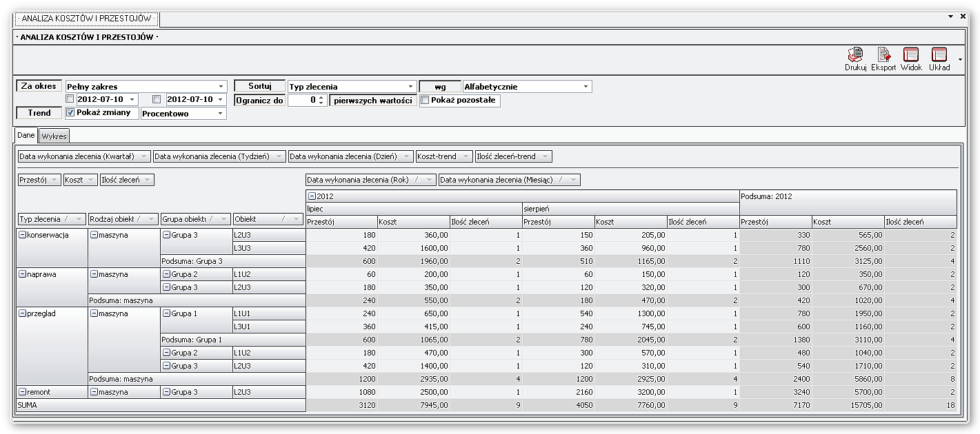The width and height of the screenshot is (980, 434).
Task: Click the Podsuma: 2012 header
Action: [848, 202]
